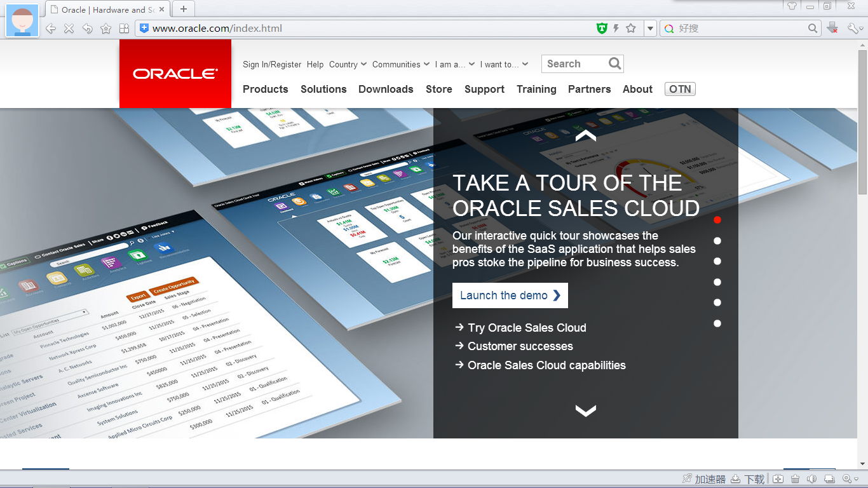Open the Support menu
Image resolution: width=868 pixels, height=488 pixels.
tap(484, 90)
